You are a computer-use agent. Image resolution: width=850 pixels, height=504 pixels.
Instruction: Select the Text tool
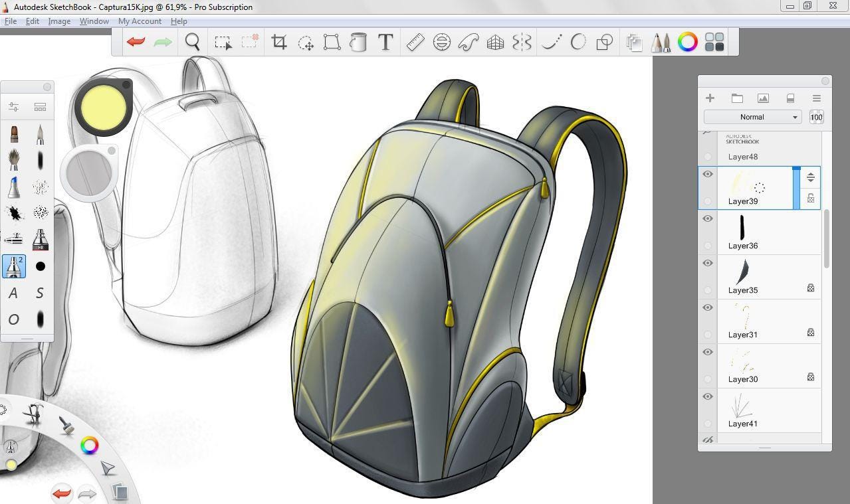tap(385, 42)
